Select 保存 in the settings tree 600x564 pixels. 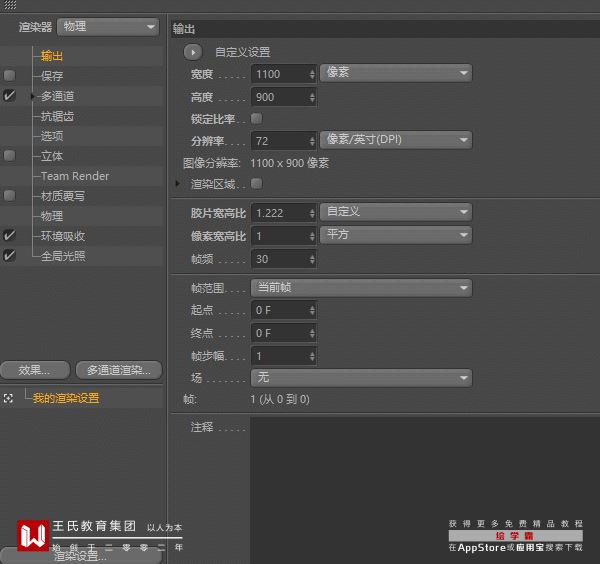point(52,76)
